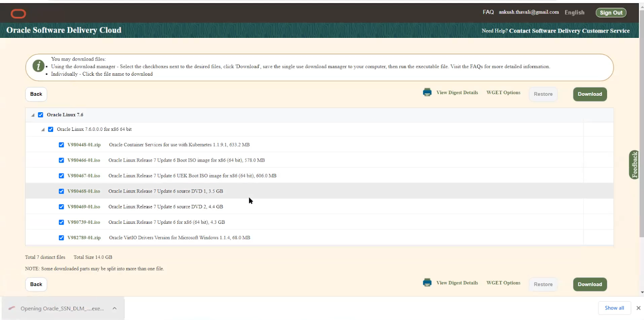Image resolution: width=644 pixels, height=320 pixels.
Task: Click the Update 6 source DVD 1 description
Action: pos(165,191)
